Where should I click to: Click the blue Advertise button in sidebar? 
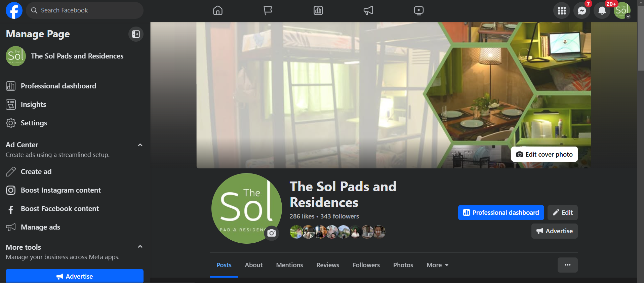pos(75,276)
